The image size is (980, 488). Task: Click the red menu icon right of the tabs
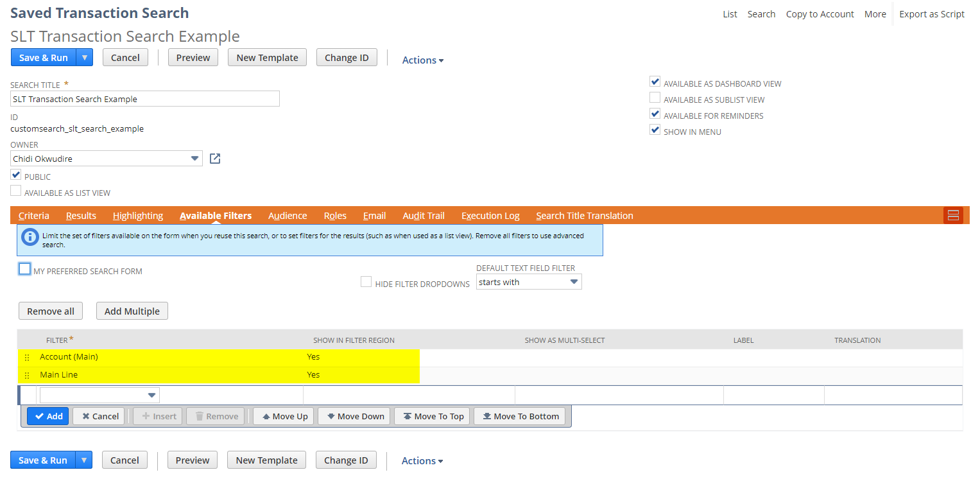[x=953, y=215]
